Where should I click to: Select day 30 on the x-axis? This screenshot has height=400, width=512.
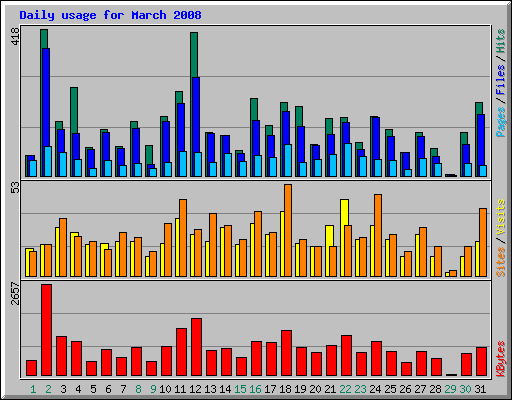pos(465,389)
